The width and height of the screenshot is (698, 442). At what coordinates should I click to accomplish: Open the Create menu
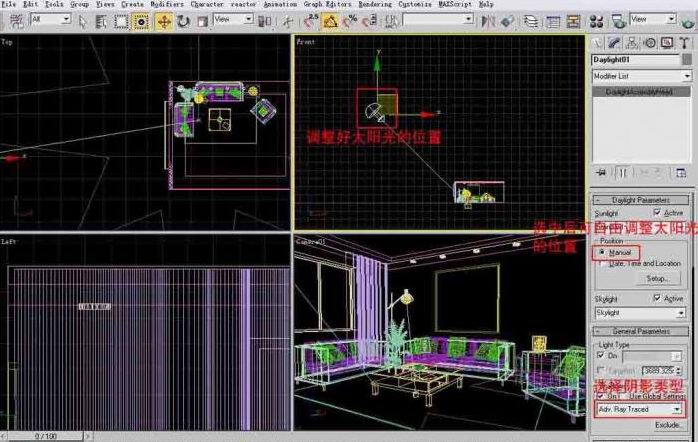[132, 4]
